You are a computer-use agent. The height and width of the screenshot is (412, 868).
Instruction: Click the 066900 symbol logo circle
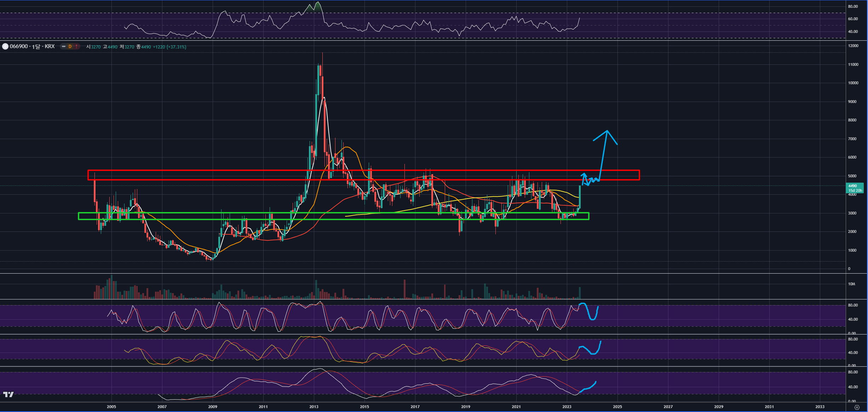pos(5,46)
